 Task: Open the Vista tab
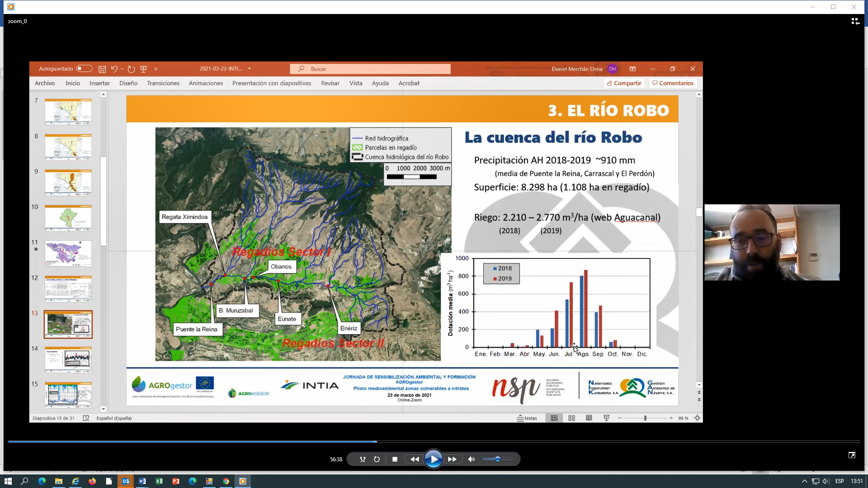356,83
